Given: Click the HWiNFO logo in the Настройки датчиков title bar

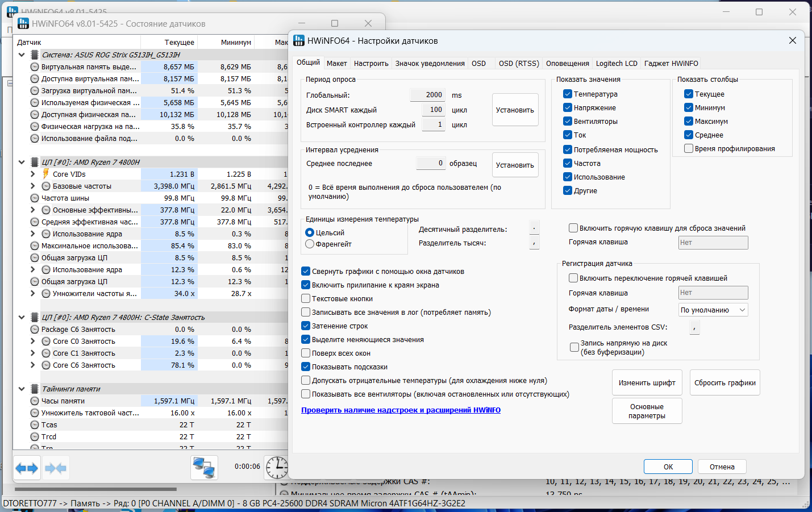Looking at the screenshot, I should pos(299,40).
